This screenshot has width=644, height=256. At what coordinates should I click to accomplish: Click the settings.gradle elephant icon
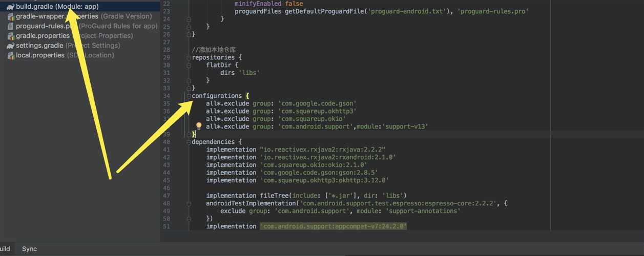(11, 46)
